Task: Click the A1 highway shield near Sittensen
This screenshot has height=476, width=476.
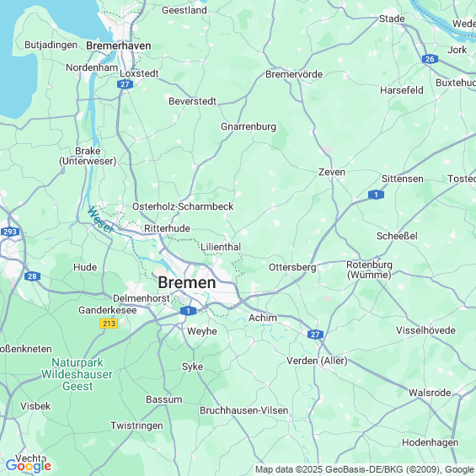Action: pyautogui.click(x=376, y=195)
